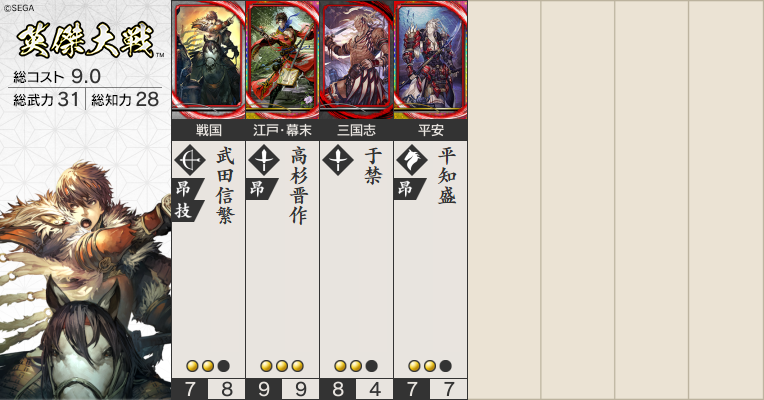Screen dimensions: 764x400
Task: Click the 三国志 era label
Action: [x=357, y=130]
